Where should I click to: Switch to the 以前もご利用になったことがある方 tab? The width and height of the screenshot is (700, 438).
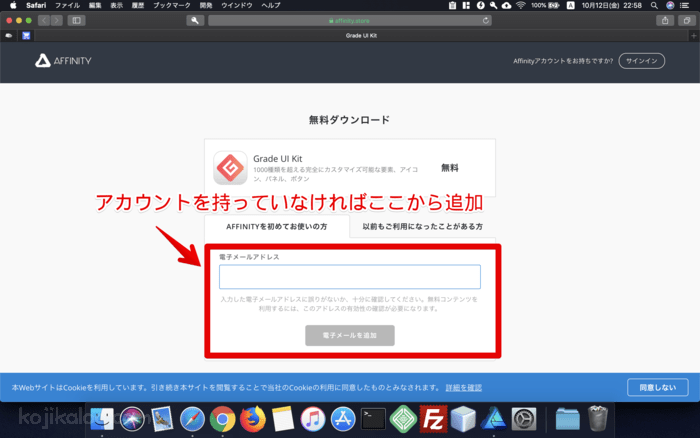coord(422,226)
